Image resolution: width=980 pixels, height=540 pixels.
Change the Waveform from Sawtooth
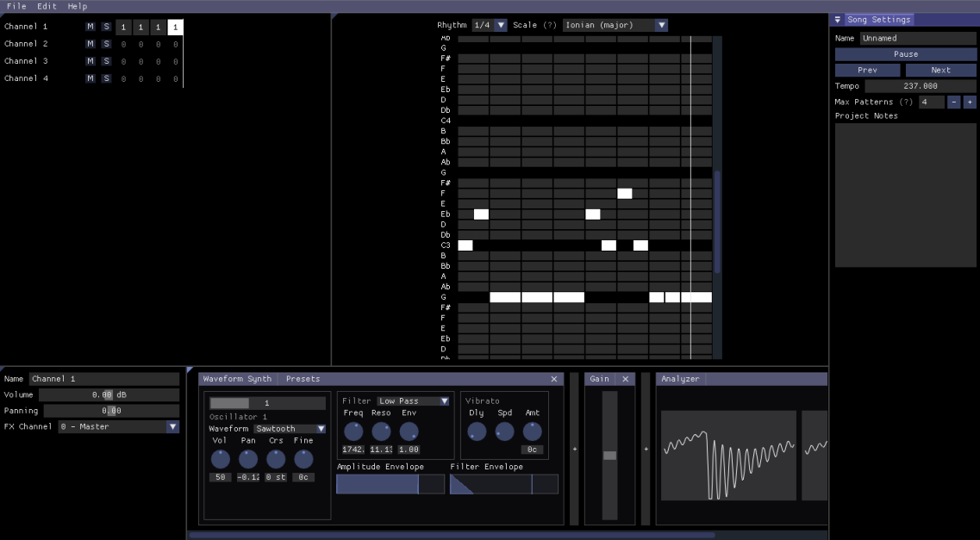tap(290, 428)
